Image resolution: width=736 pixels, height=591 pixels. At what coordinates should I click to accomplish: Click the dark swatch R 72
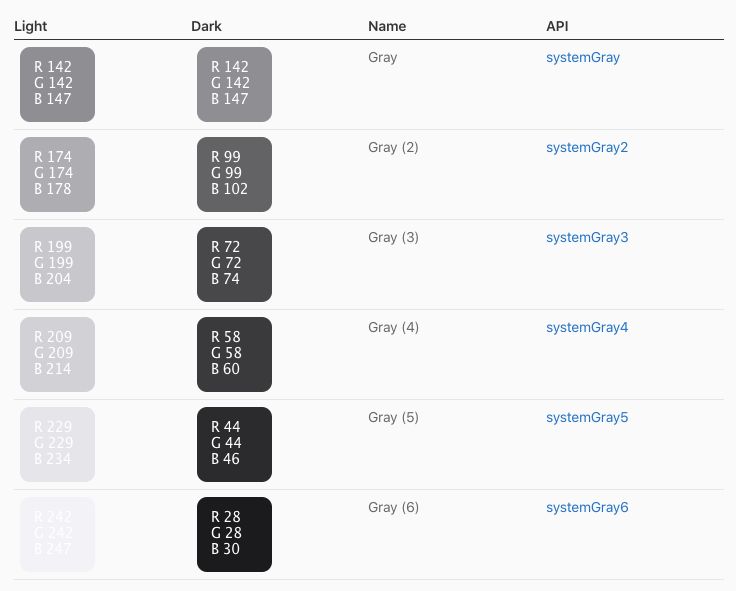tap(234, 264)
